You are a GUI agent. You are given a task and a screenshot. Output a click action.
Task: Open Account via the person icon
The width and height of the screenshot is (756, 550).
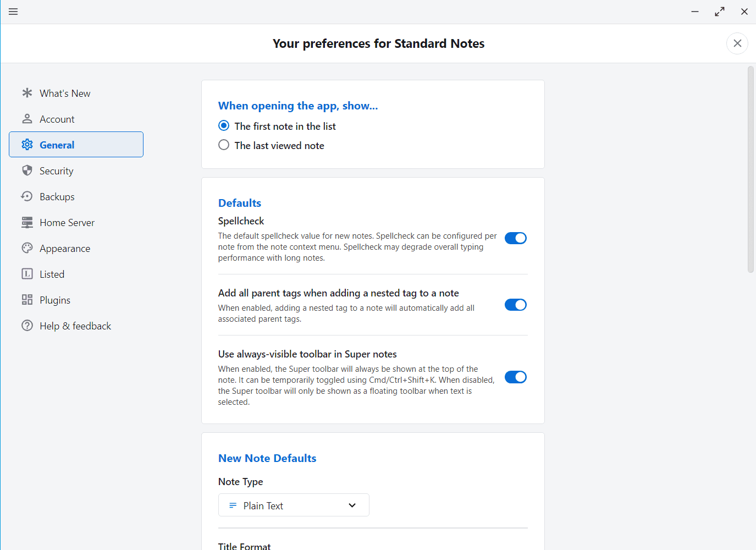point(27,119)
